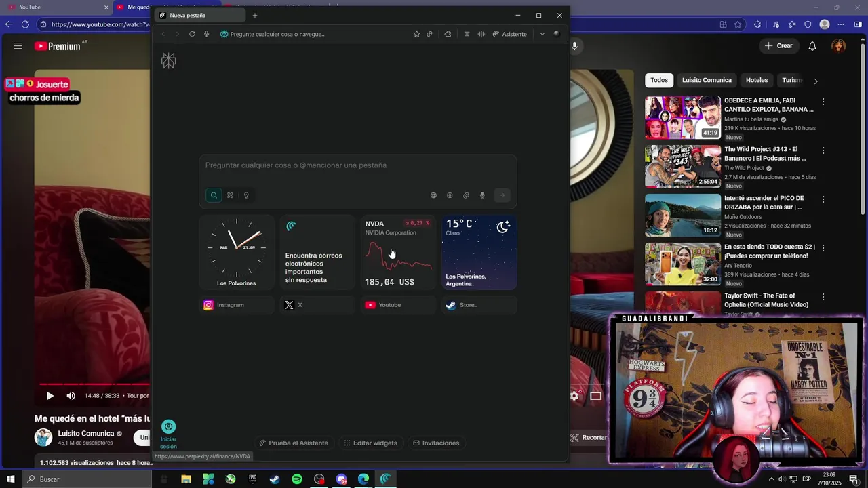
Task: Click Prueba el Asistente
Action: [x=294, y=443]
